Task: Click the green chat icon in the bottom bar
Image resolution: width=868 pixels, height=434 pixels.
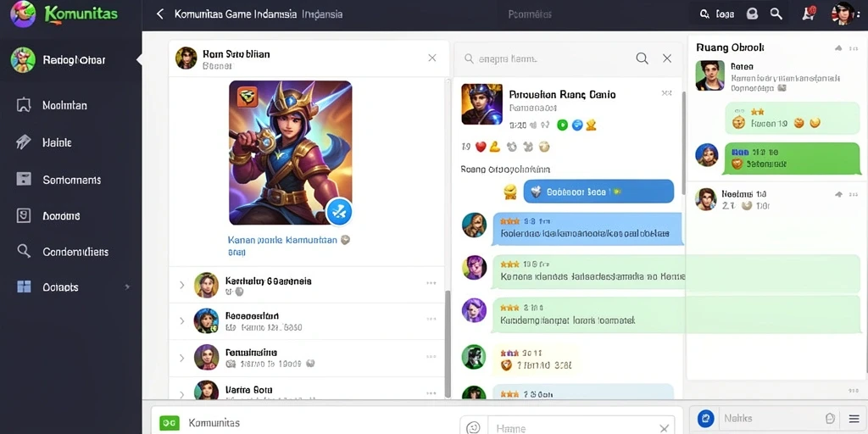Action: tap(170, 423)
